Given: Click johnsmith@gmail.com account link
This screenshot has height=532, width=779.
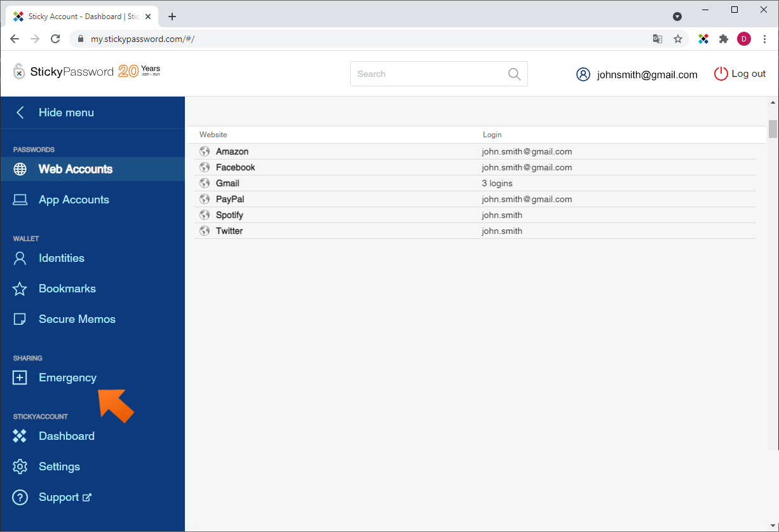Looking at the screenshot, I should click(x=647, y=74).
